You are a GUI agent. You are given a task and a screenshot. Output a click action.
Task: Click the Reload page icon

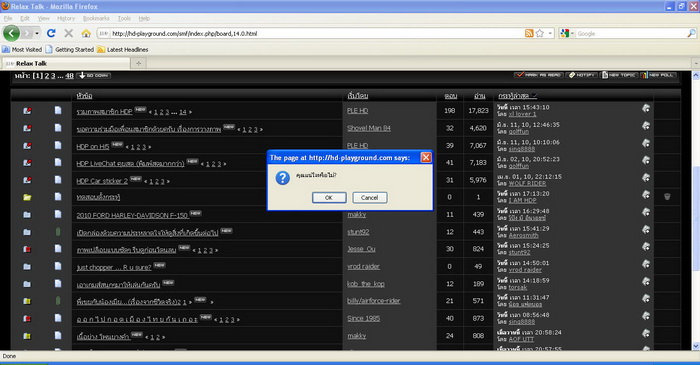[51, 33]
